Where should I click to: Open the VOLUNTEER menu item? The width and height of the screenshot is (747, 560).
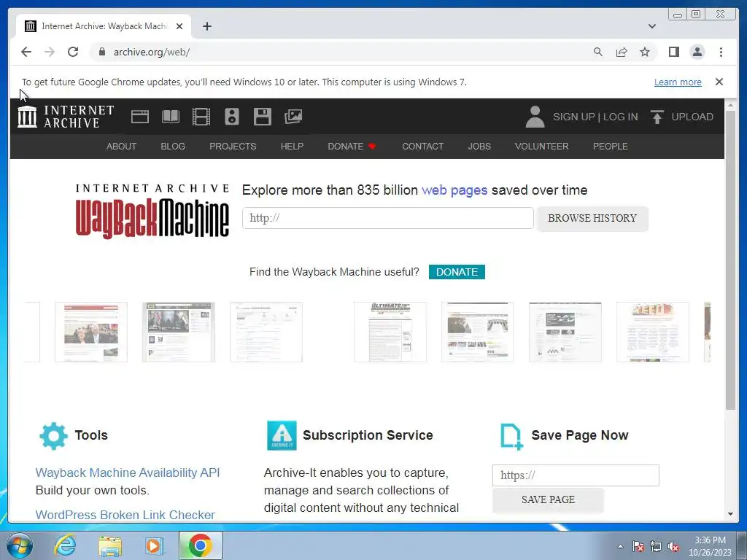(542, 146)
